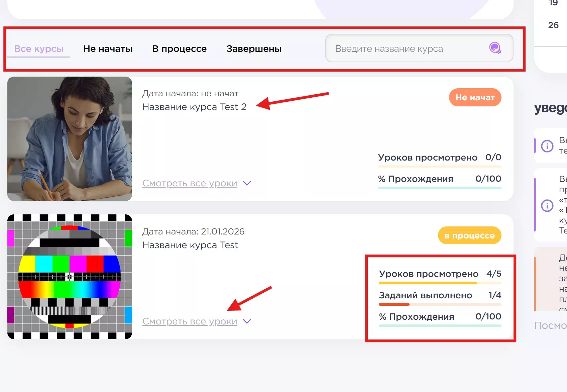567x392 pixels.
Task: Click «Смотреть все уроки» link for course Test
Action: [190, 321]
